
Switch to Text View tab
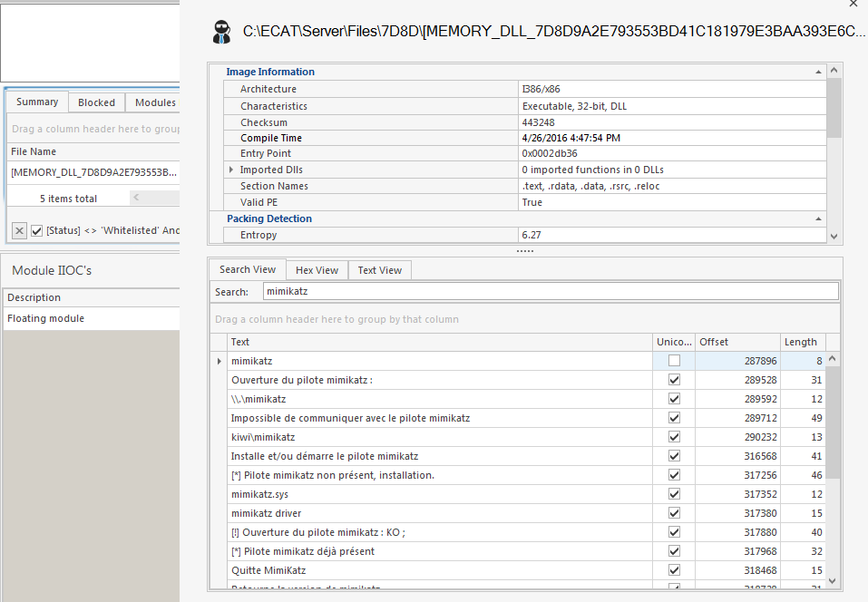coord(380,270)
